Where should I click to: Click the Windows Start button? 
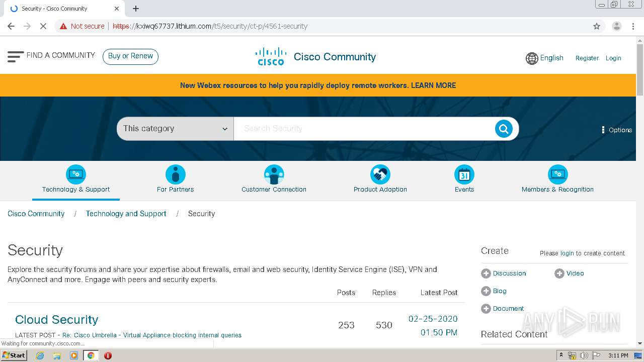point(14,355)
